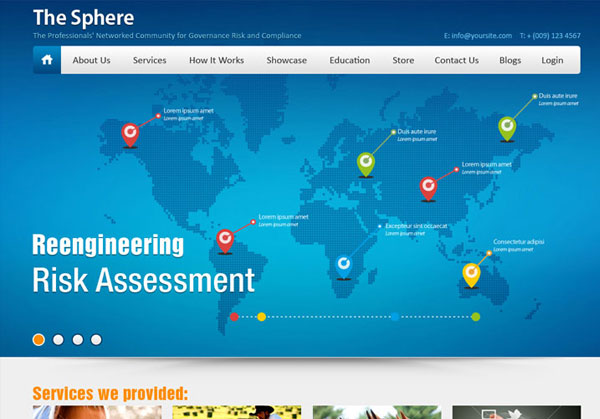This screenshot has height=419, width=600.
Task: Click the Home icon in navigation bar
Action: (46, 60)
